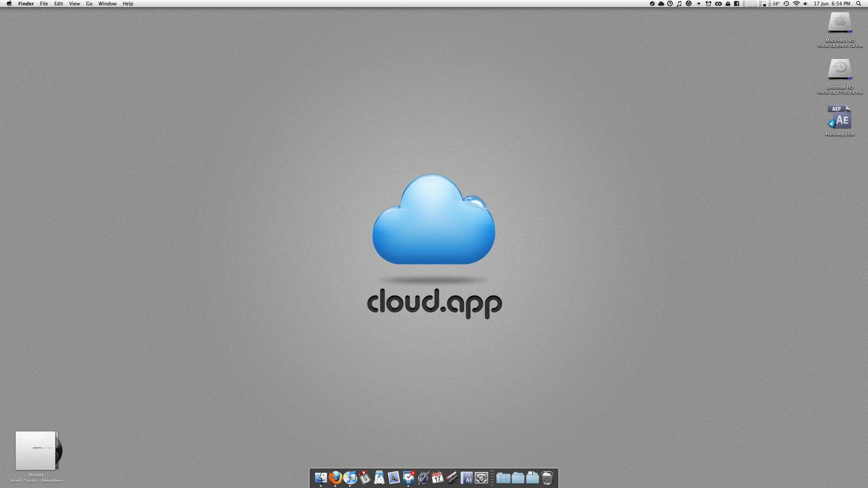Open iTunes from the Dock

(x=350, y=478)
